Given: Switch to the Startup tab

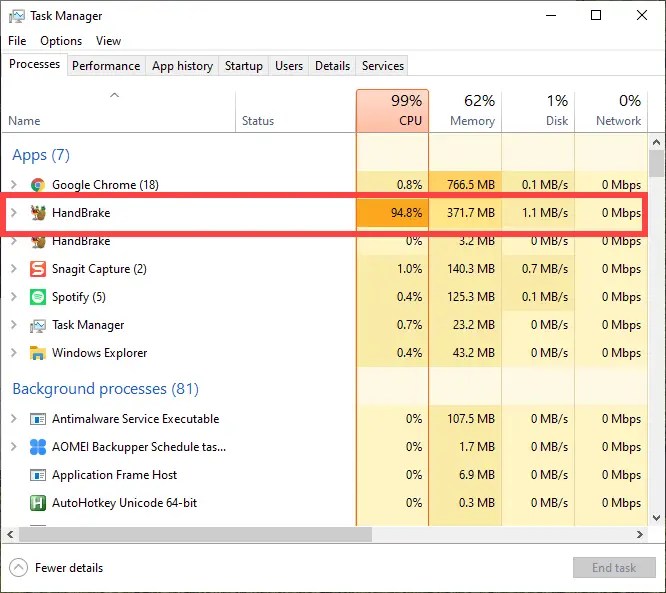Looking at the screenshot, I should (243, 66).
